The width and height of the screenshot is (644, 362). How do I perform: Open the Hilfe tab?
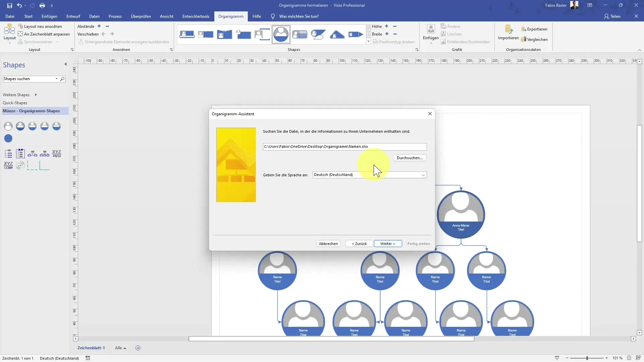pyautogui.click(x=257, y=16)
